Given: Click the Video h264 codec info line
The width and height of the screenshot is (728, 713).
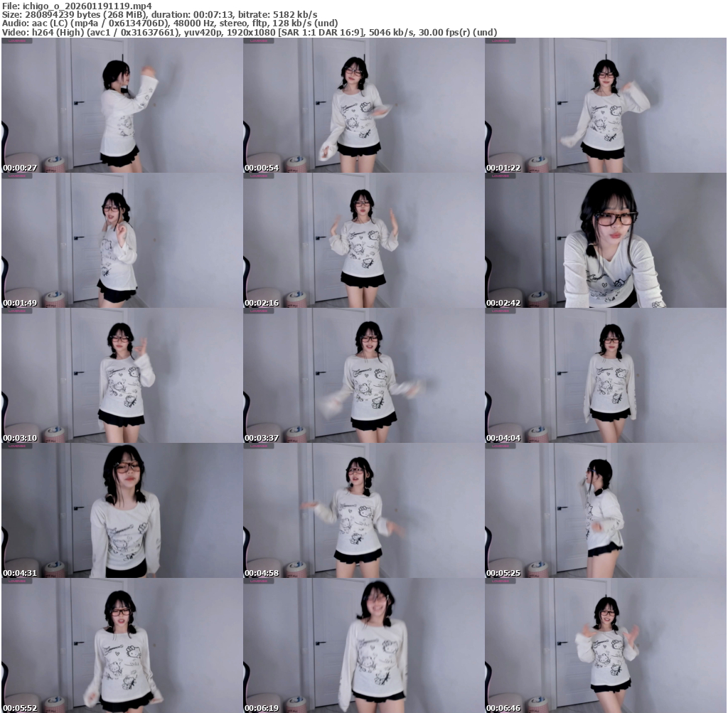Looking at the screenshot, I should pyautogui.click(x=250, y=32).
